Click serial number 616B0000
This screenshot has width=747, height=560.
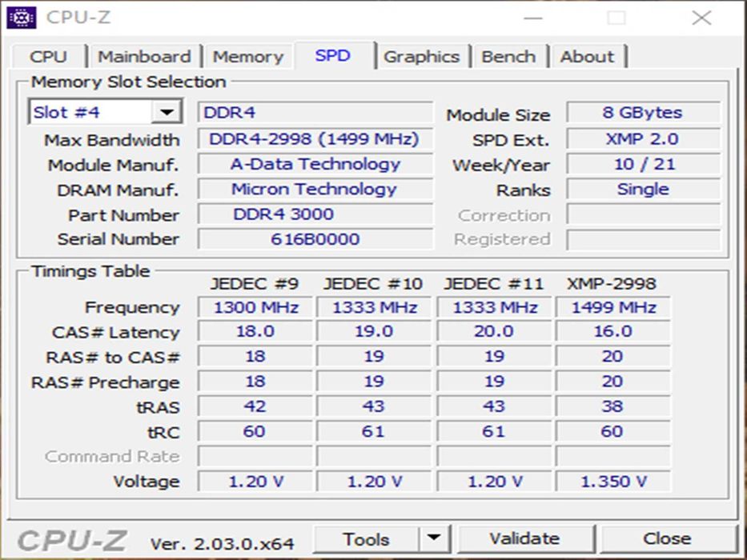(315, 239)
